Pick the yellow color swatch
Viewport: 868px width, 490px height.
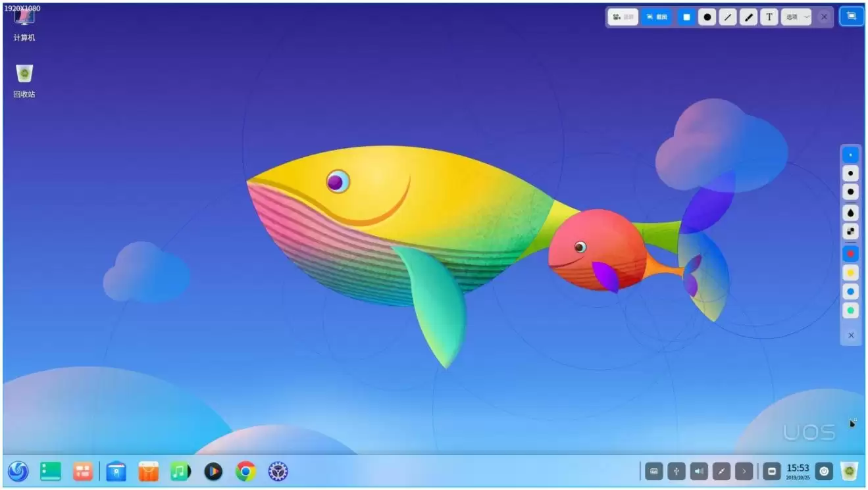point(851,272)
